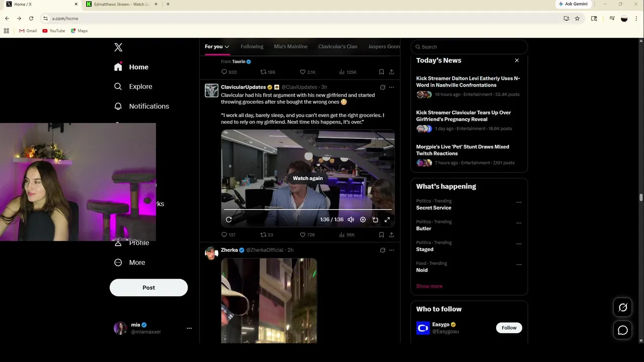Screen dimensions: 644x362
Task: Share the Taurin post
Action: pyautogui.click(x=391, y=72)
